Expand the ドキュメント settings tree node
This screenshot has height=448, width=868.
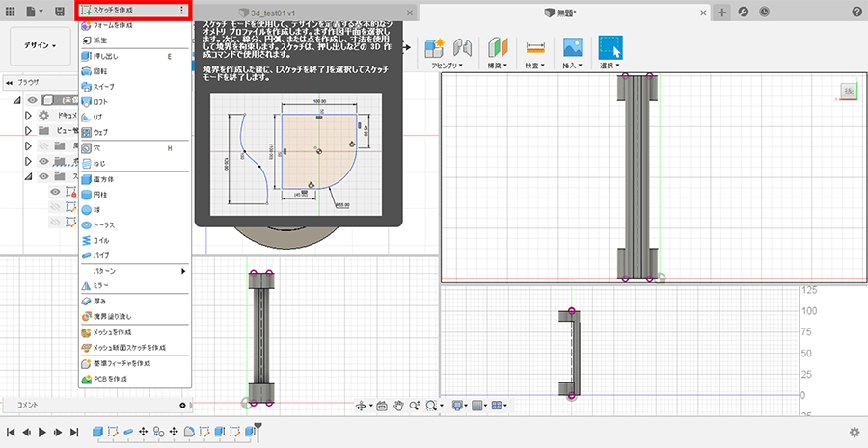pyautogui.click(x=29, y=115)
